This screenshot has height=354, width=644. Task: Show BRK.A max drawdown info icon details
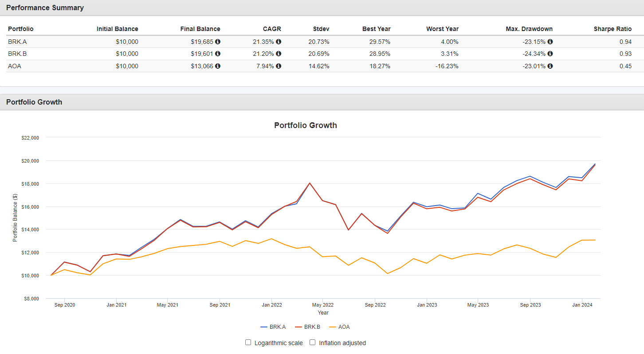pos(550,42)
